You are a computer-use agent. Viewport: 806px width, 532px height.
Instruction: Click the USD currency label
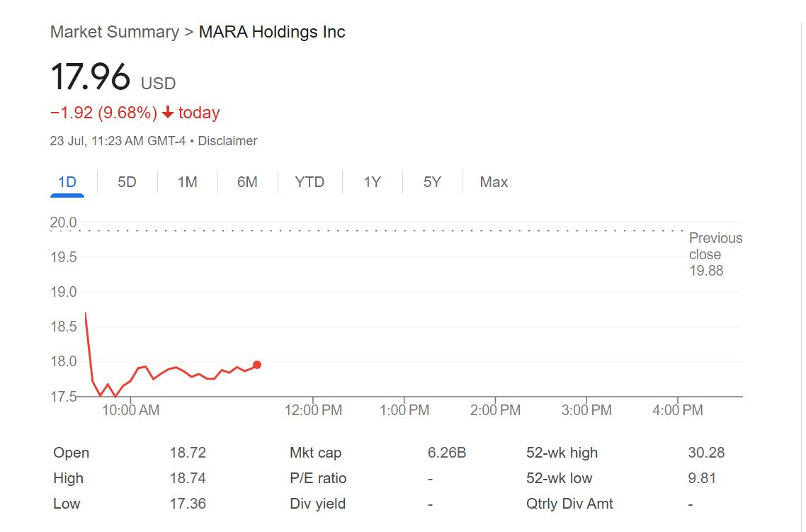[x=159, y=84]
